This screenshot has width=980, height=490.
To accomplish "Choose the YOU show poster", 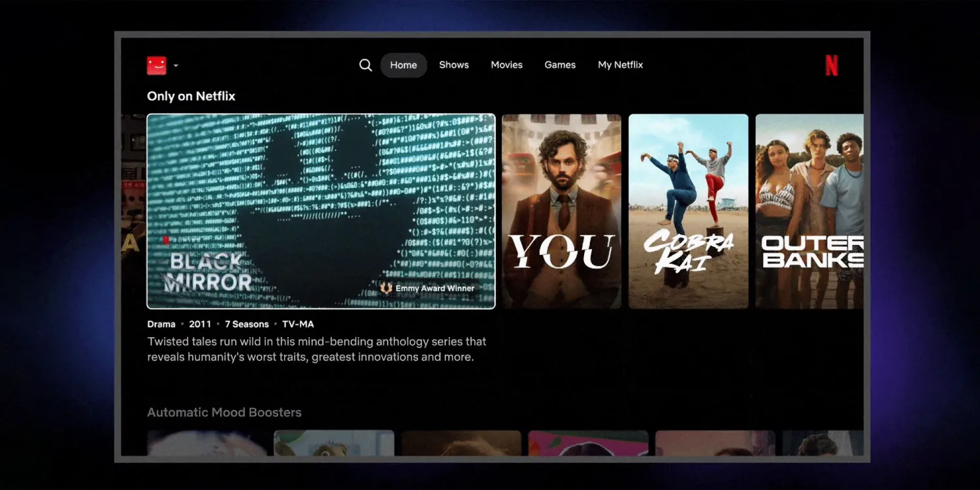I will (561, 211).
